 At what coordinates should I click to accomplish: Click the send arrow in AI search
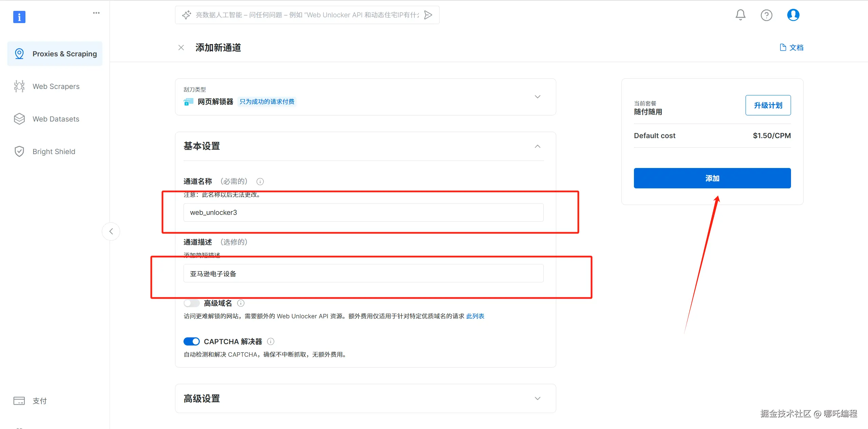(428, 15)
